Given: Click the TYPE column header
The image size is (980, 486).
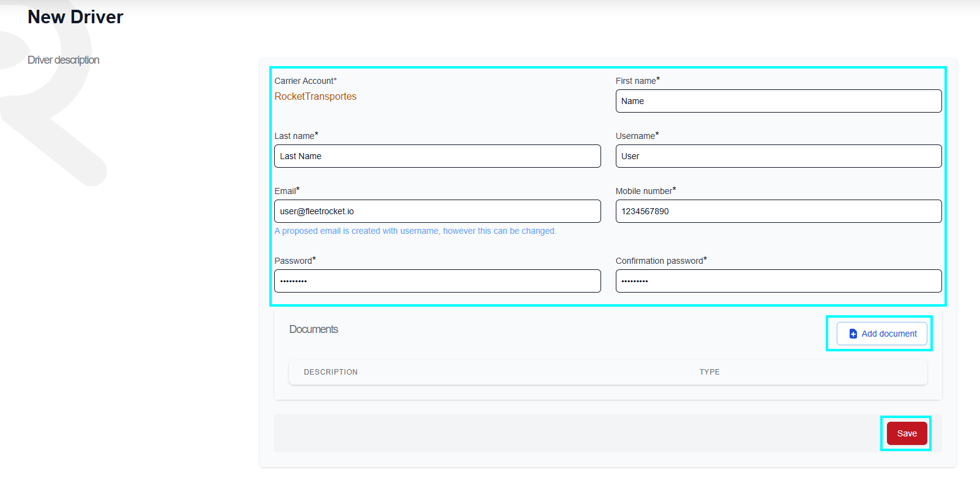Looking at the screenshot, I should (x=709, y=372).
